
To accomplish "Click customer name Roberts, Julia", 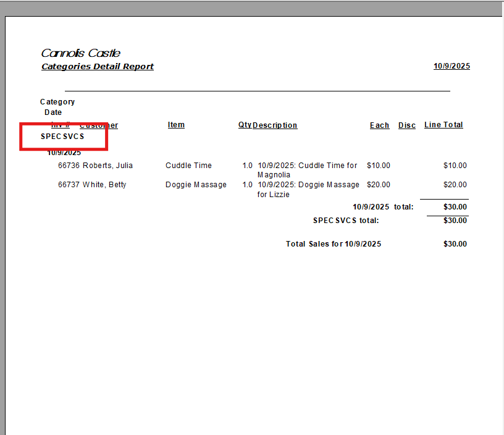I will pyautogui.click(x=108, y=166).
